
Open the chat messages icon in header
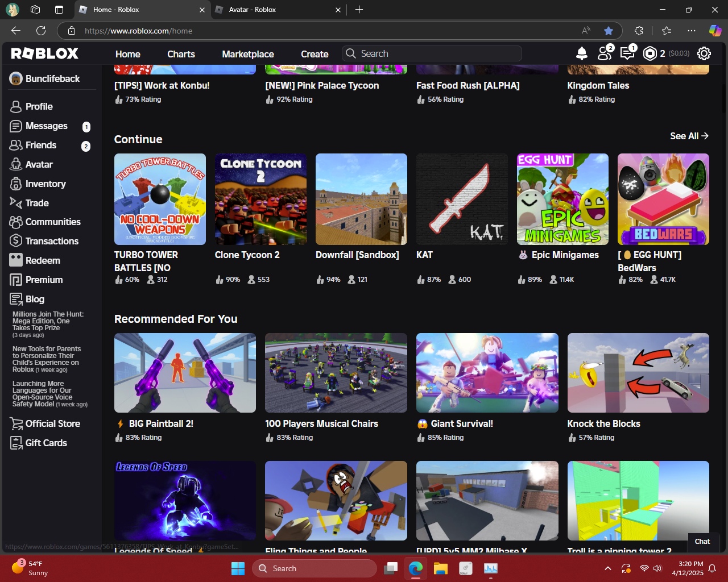pos(627,53)
